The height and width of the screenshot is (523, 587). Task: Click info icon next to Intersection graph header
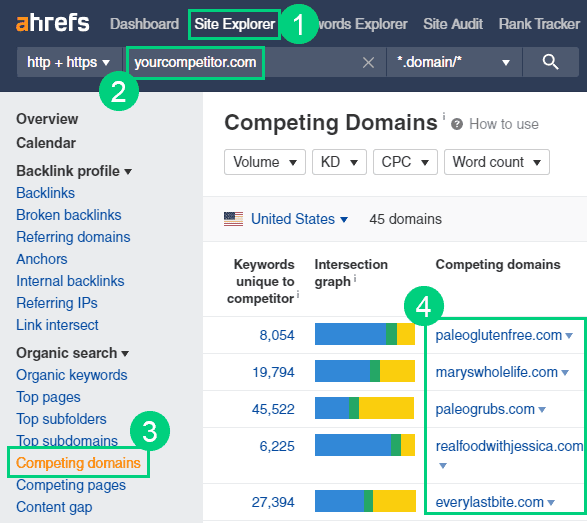pyautogui.click(x=355, y=278)
